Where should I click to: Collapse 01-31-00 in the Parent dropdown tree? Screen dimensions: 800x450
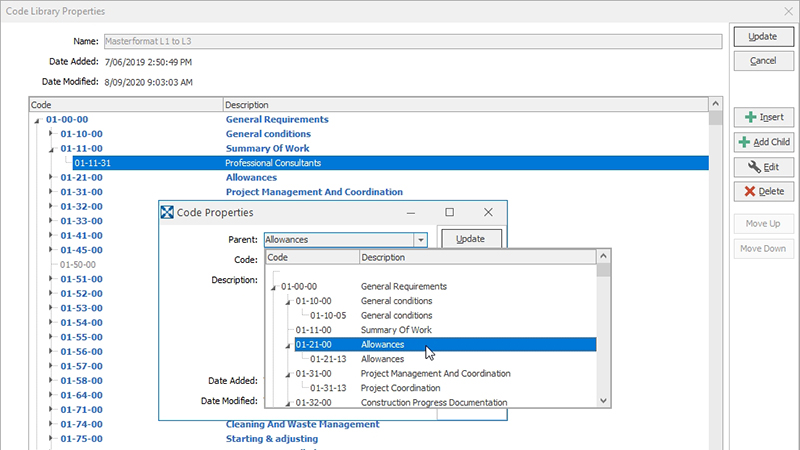point(288,374)
